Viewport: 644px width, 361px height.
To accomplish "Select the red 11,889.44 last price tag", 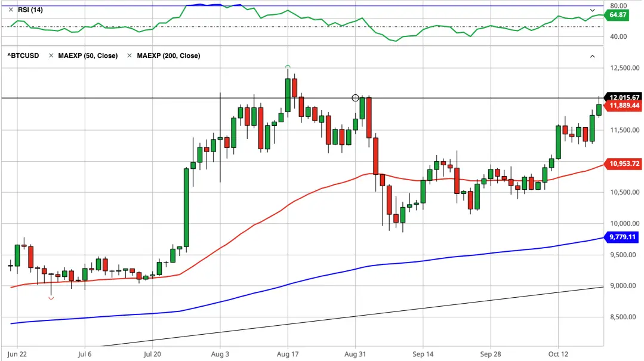I will coord(624,106).
